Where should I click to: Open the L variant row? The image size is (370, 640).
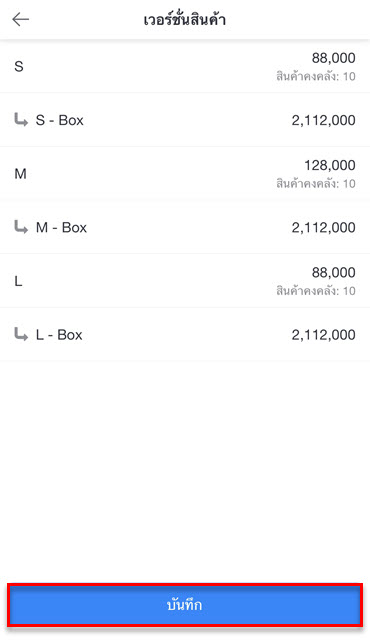185,281
